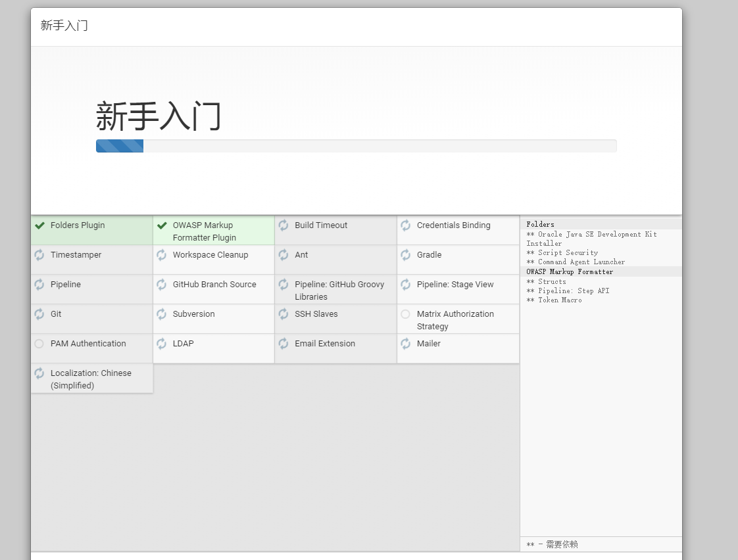The image size is (738, 560).
Task: Click the GitHub Branch Source plugin label
Action: click(x=214, y=285)
